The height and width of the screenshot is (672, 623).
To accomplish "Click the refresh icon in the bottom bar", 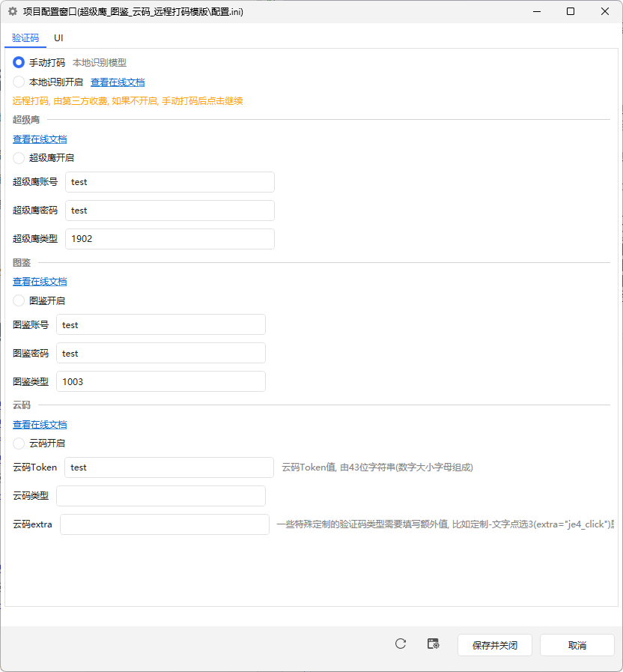I will [401, 644].
